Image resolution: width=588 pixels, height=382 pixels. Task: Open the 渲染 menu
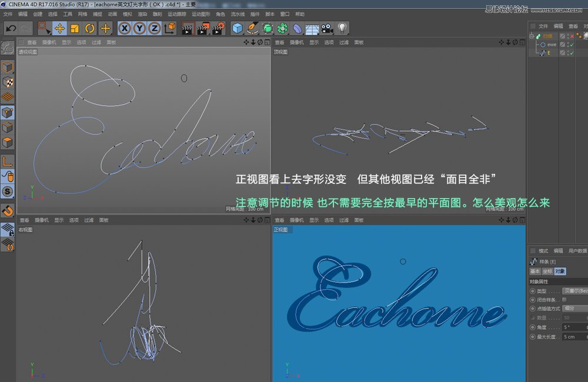(142, 14)
